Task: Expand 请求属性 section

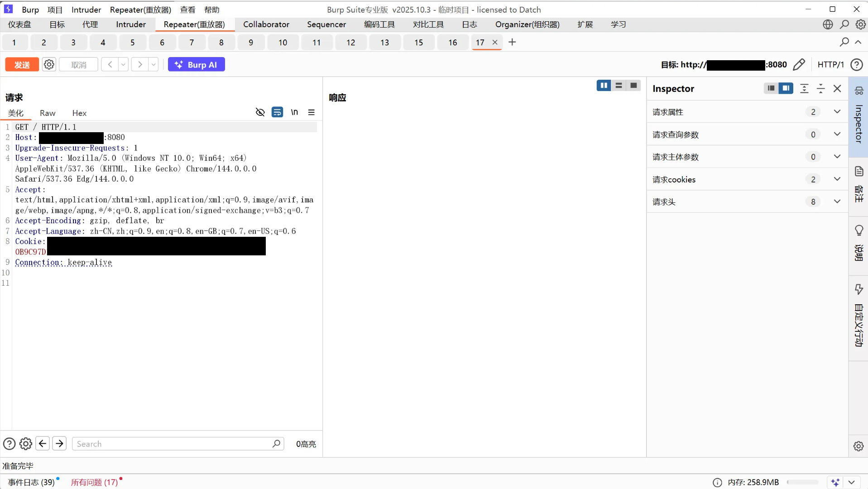Action: [747, 112]
